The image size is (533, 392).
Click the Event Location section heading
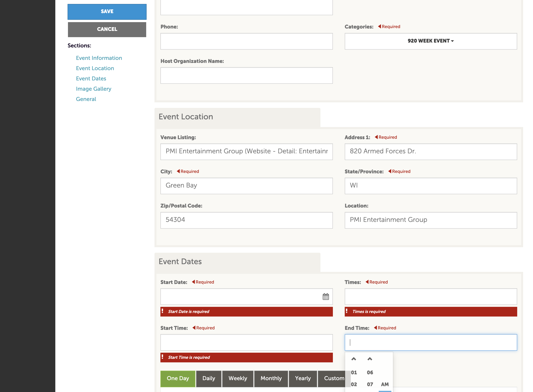[186, 117]
